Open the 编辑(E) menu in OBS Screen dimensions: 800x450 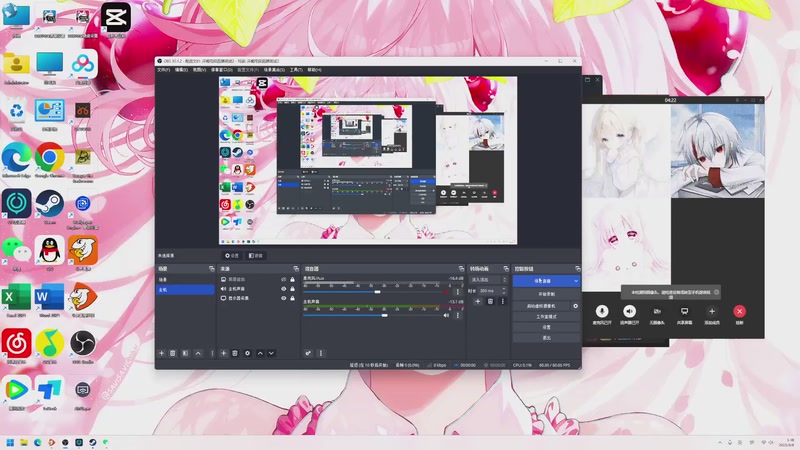coord(181,70)
